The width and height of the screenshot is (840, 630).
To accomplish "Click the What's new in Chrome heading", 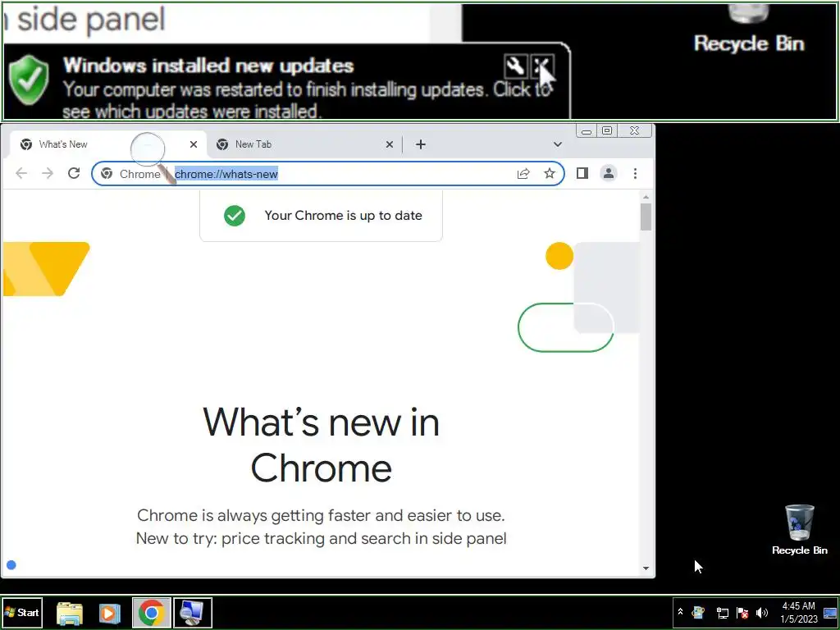I will coord(322,445).
